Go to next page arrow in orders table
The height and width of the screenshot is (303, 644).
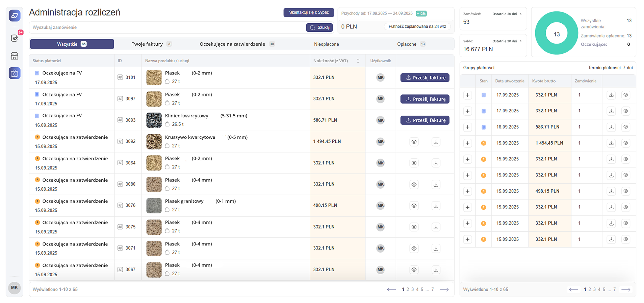[444, 289]
